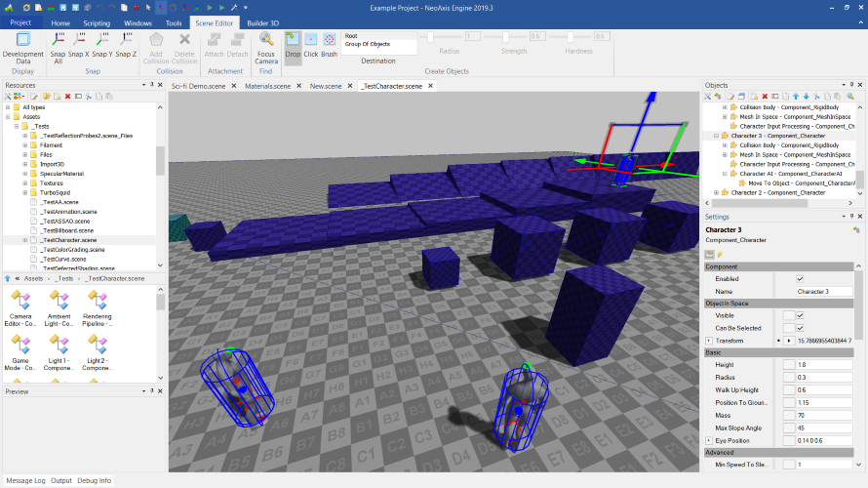This screenshot has height=488, width=868.
Task: Open the Scripting ribbon tab
Action: [x=97, y=23]
